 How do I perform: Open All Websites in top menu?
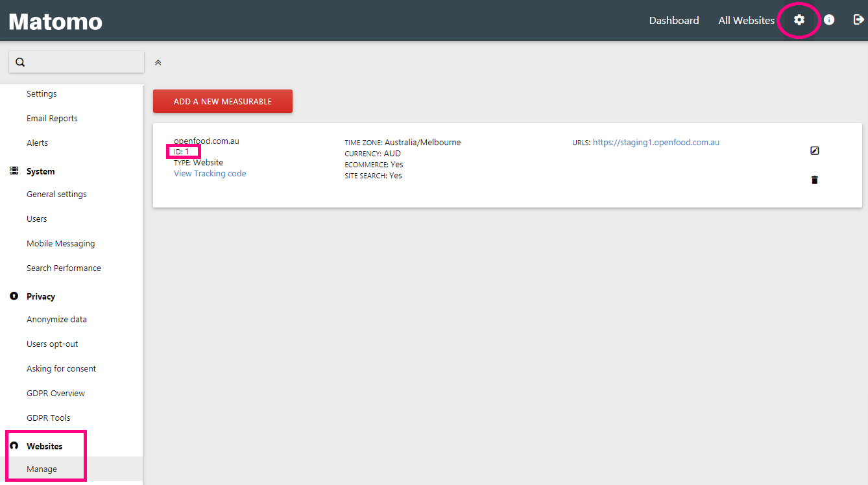[x=746, y=20]
